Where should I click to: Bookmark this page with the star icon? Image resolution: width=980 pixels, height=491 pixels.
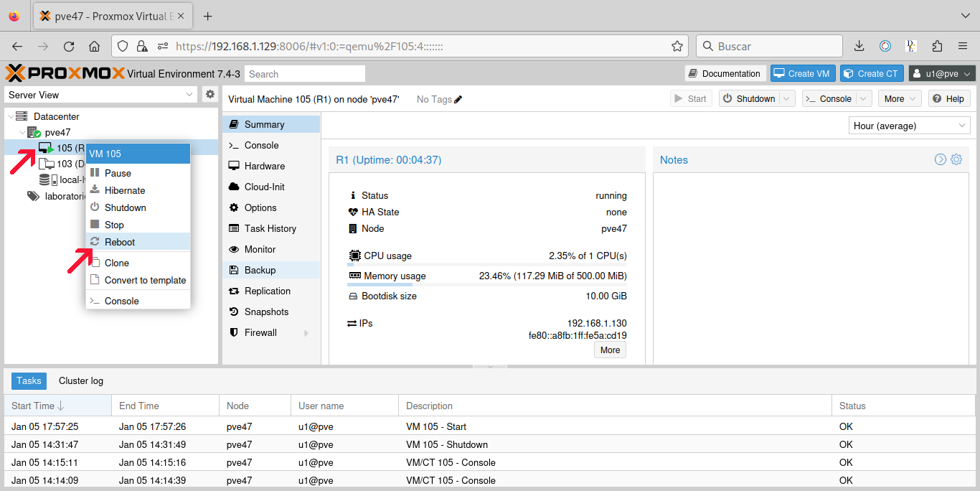677,46
